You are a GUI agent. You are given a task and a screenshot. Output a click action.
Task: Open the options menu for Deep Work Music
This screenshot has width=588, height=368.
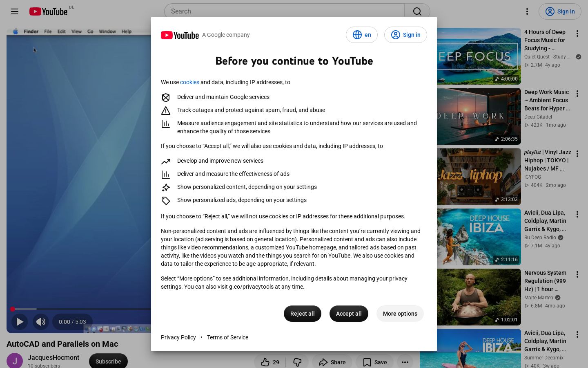click(x=577, y=94)
